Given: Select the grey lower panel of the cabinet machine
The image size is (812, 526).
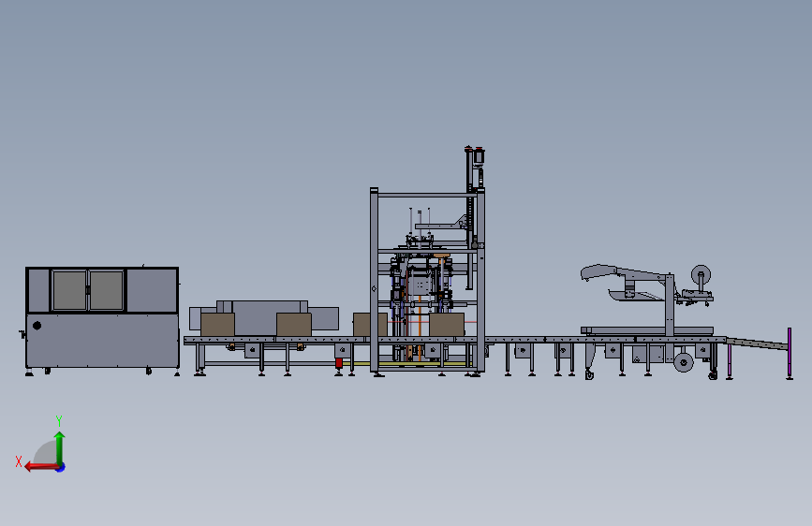Looking at the screenshot, I should (102, 340).
